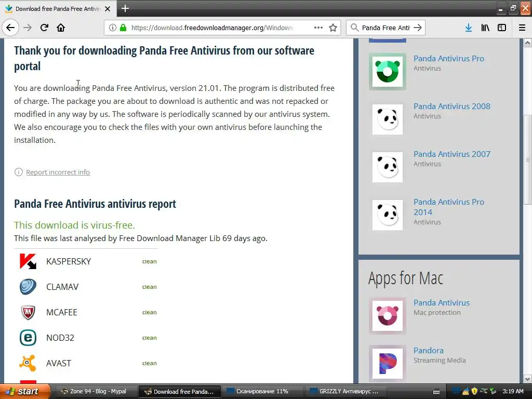Click This download is virus-free text
Image resolution: width=532 pixels, height=399 pixels.
pos(74,225)
